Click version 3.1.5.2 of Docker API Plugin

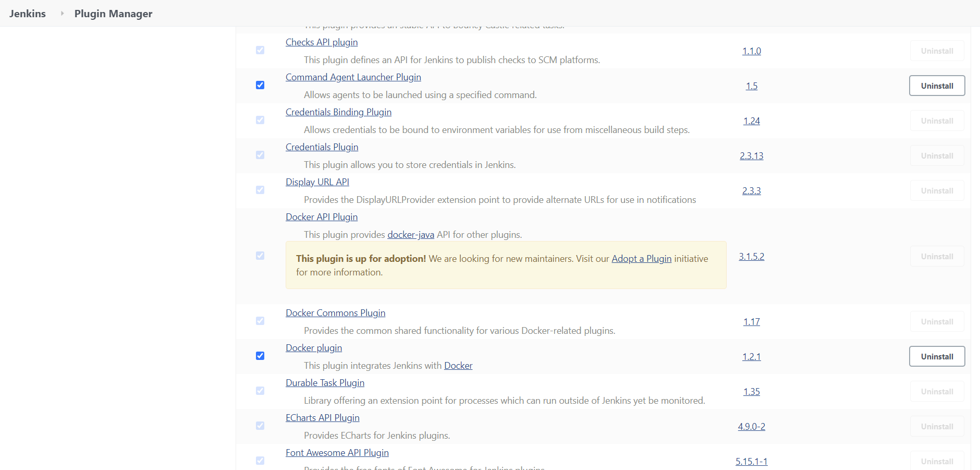pos(752,257)
